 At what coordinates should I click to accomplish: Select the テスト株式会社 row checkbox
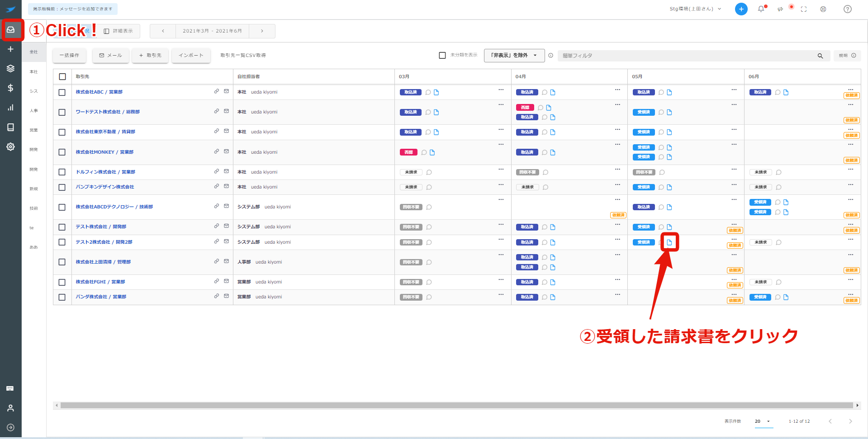tap(62, 227)
